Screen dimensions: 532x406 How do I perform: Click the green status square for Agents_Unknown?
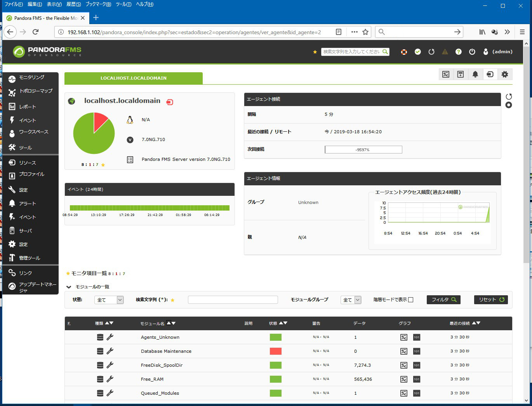(276, 337)
